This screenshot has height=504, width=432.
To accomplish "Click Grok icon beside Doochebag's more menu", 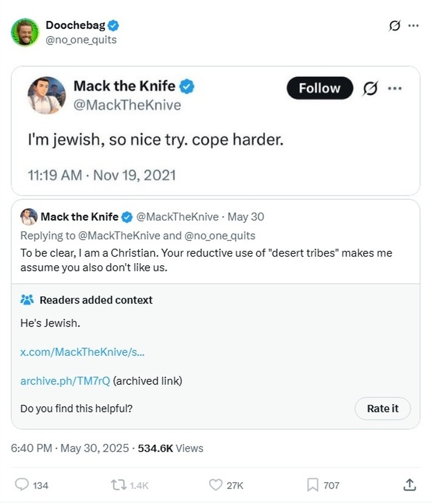I will click(x=395, y=26).
